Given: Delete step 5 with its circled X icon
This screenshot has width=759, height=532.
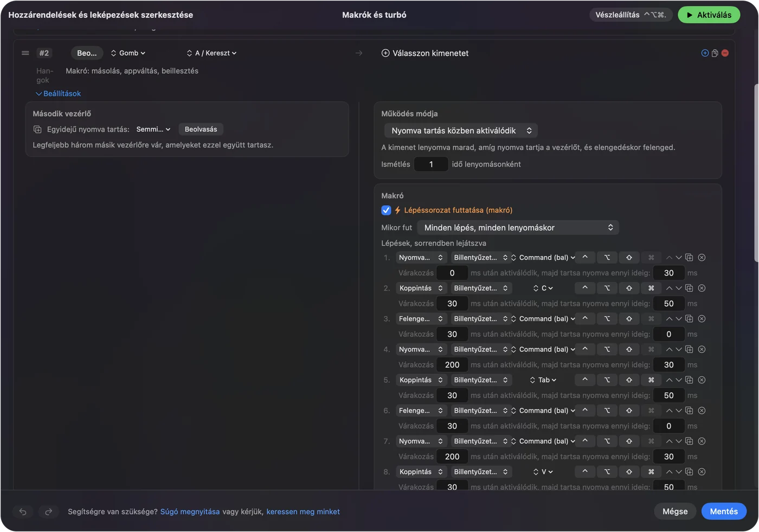Looking at the screenshot, I should pos(702,380).
